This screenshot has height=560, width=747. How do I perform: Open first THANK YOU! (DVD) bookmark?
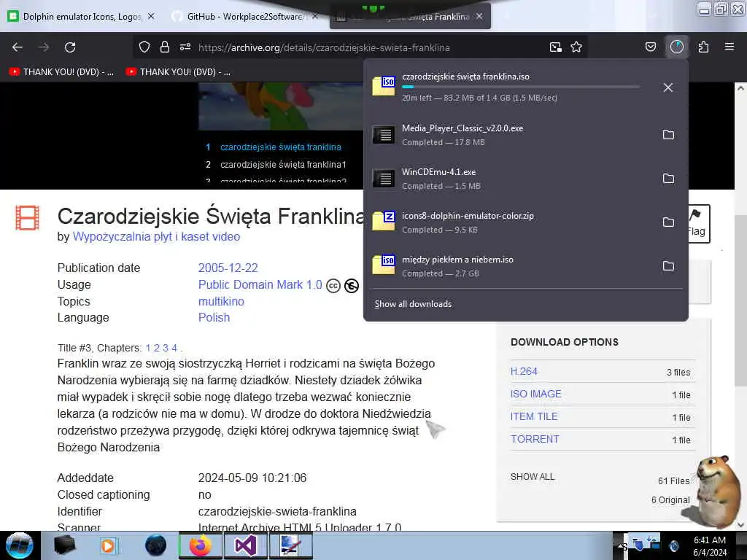click(x=62, y=72)
